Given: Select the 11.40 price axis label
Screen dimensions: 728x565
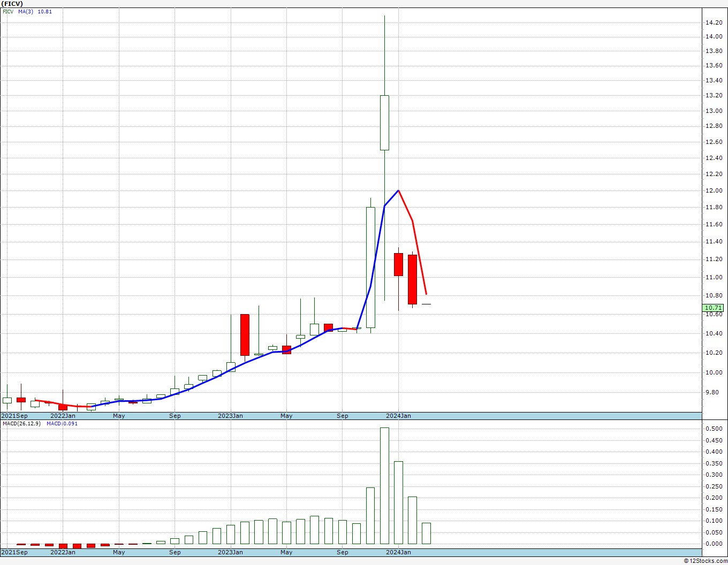Looking at the screenshot, I should click(x=714, y=242).
